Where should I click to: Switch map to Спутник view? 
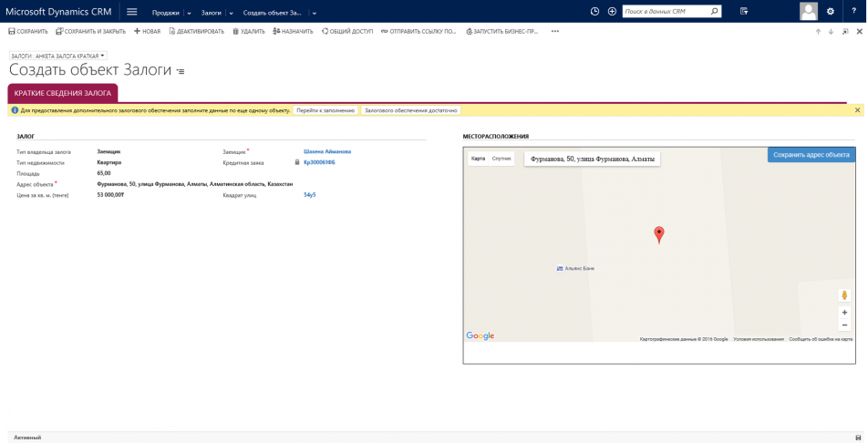point(501,159)
